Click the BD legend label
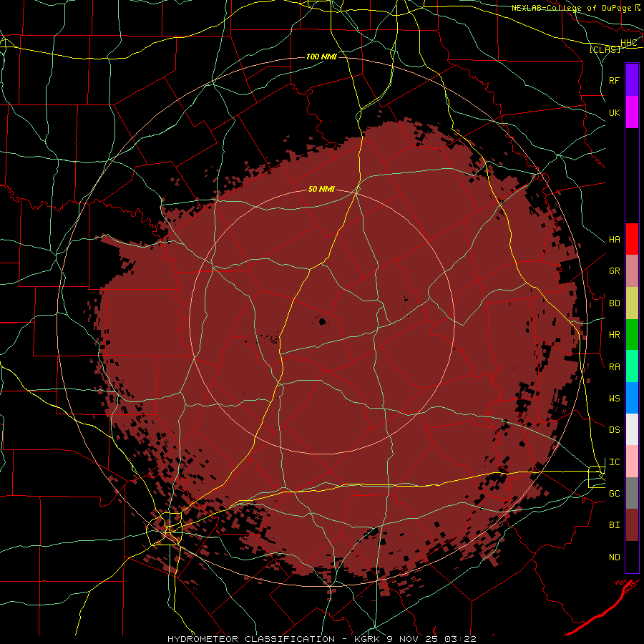The width and height of the screenshot is (644, 644). click(614, 303)
